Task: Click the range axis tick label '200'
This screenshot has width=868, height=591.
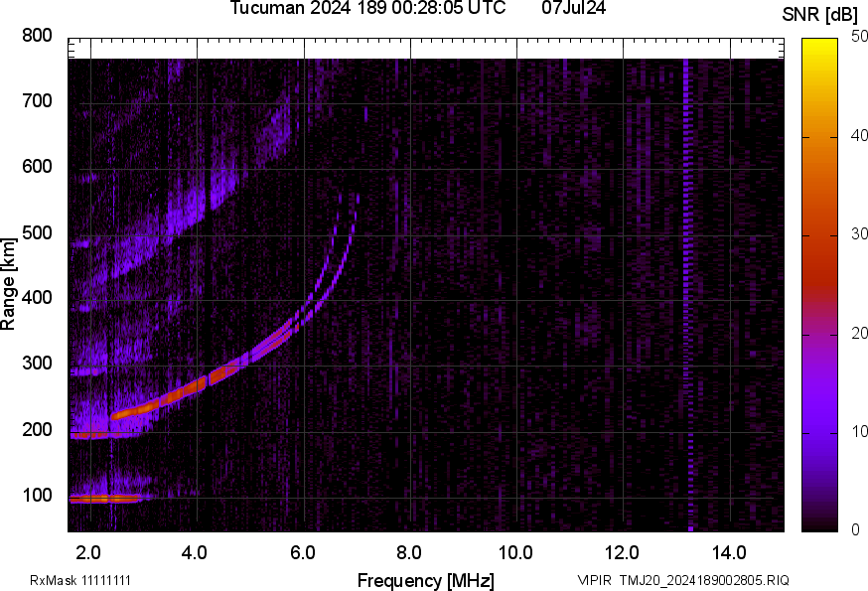Action: pyautogui.click(x=37, y=429)
